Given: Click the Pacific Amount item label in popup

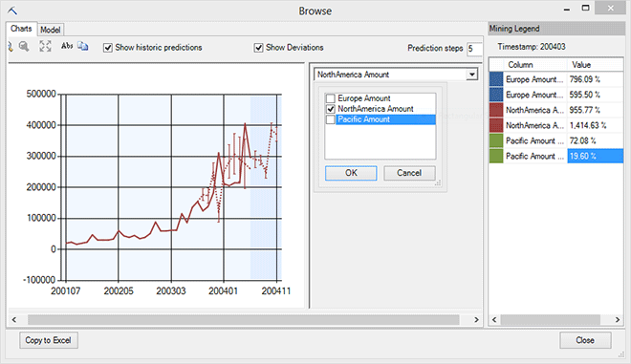Looking at the screenshot, I should pyautogui.click(x=364, y=119).
